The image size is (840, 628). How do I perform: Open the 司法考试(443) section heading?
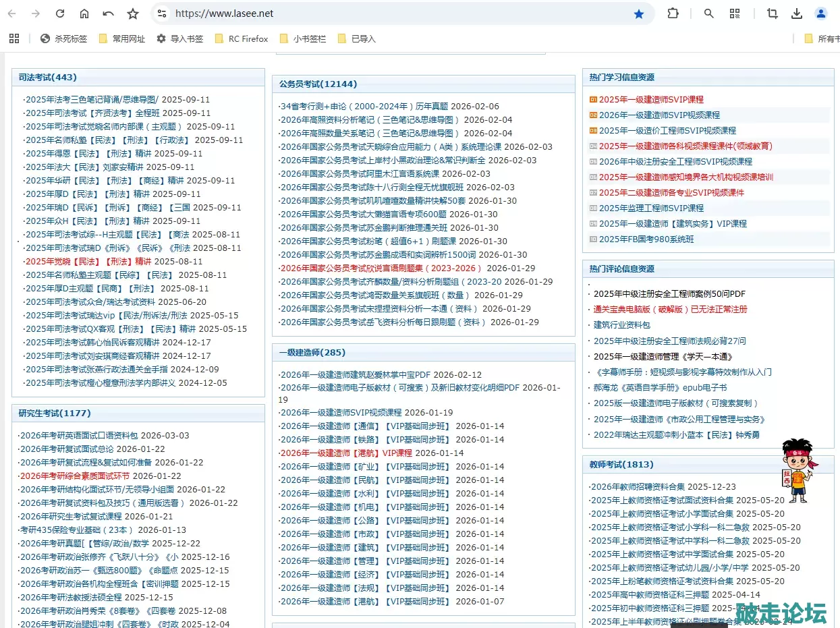48,78
